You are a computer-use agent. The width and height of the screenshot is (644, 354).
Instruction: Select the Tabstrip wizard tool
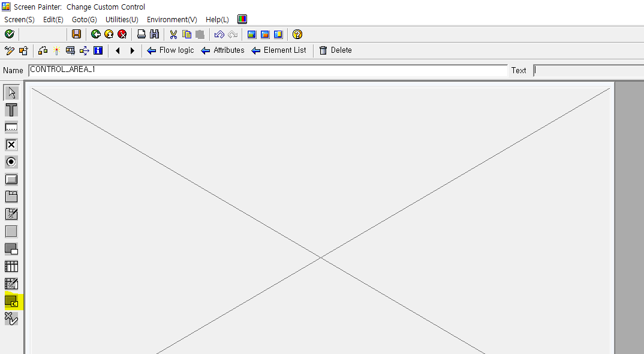click(11, 214)
